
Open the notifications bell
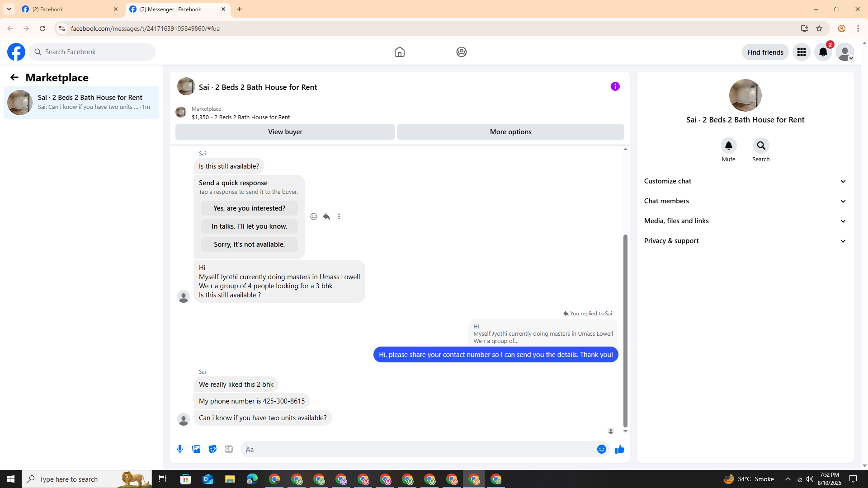coord(823,52)
